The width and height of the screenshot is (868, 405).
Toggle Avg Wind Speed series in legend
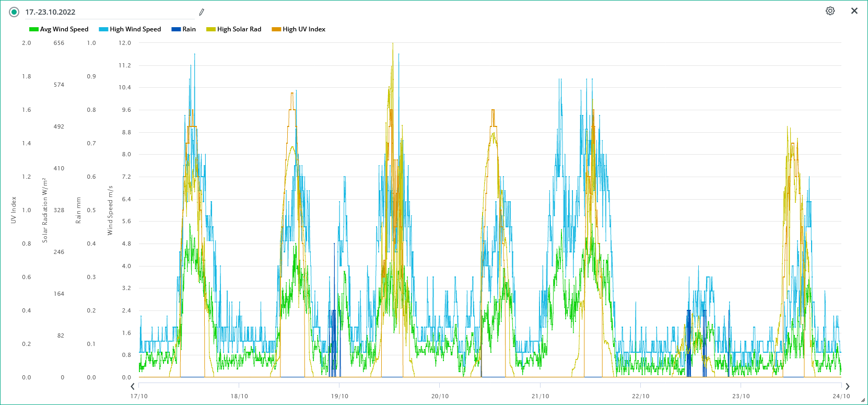[64, 29]
